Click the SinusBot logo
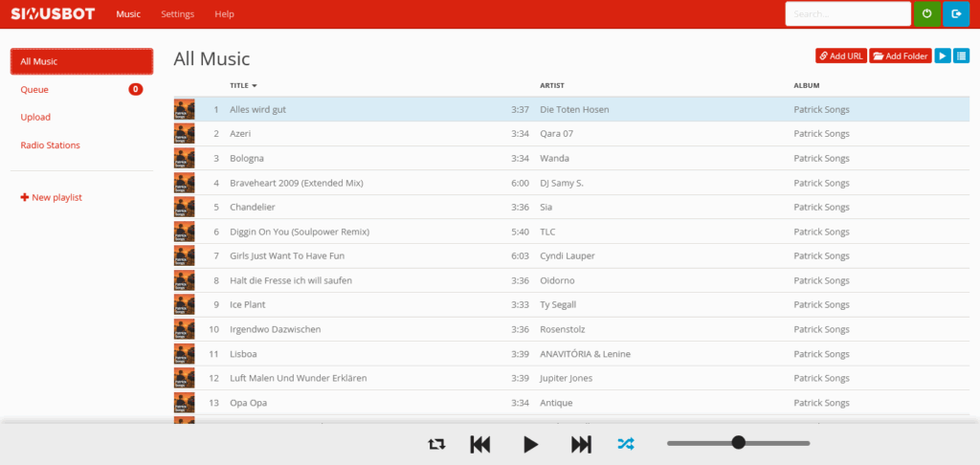The image size is (980, 465). pyautogui.click(x=53, y=14)
